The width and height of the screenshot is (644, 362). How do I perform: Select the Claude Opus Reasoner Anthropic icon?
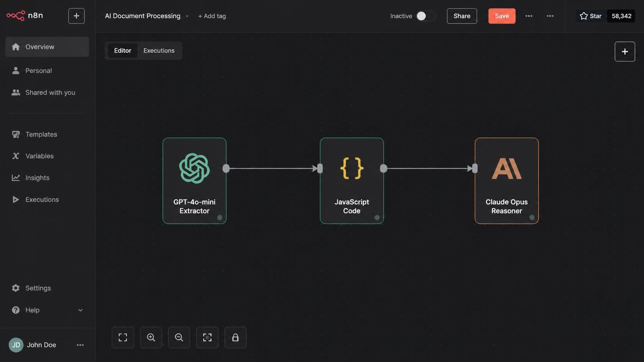click(507, 168)
